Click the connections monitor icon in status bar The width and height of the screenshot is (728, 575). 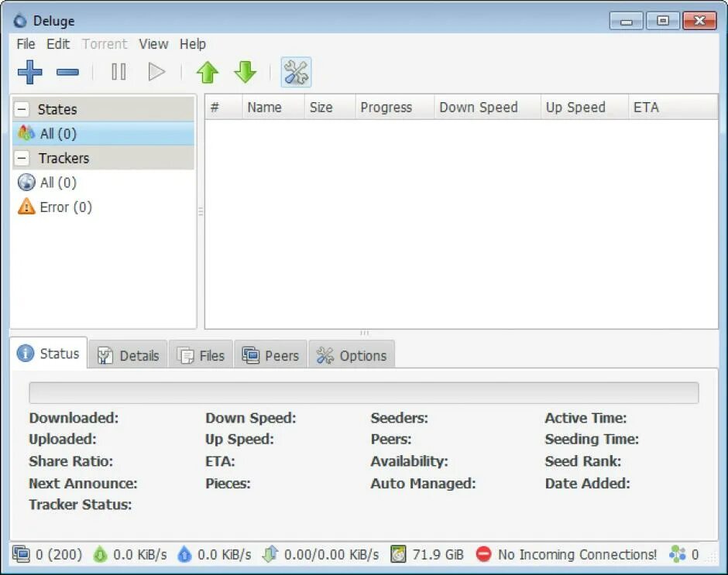(21, 554)
